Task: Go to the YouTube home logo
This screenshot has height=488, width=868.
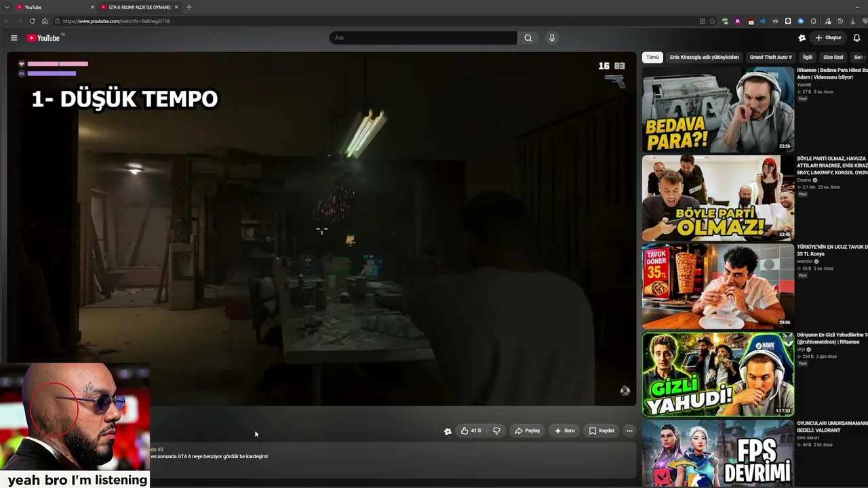Action: coord(43,38)
